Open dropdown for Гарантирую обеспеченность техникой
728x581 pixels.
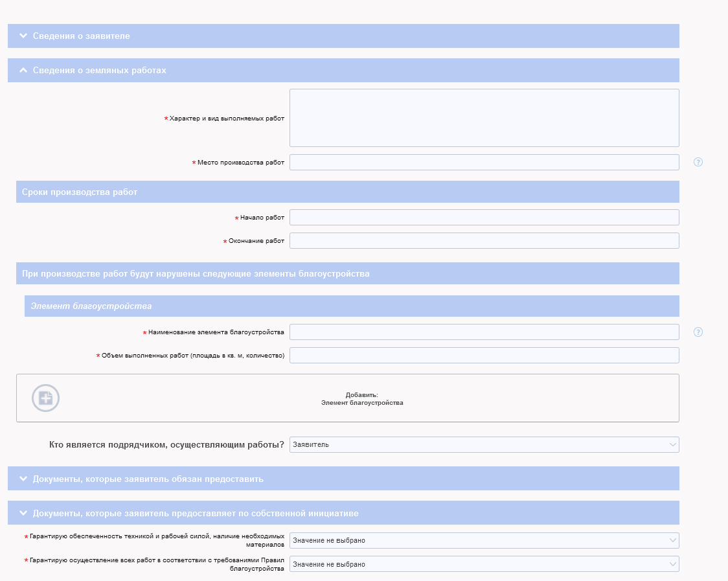[x=484, y=540]
